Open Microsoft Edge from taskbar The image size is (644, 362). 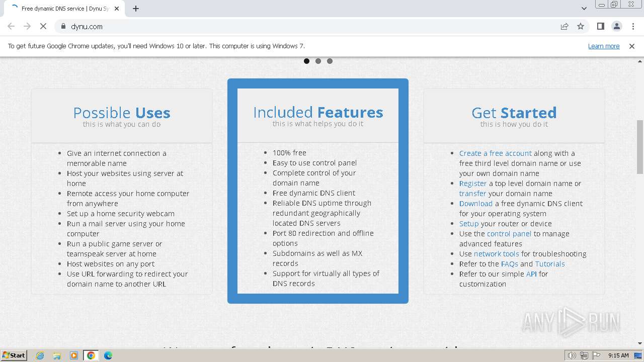coord(108,355)
